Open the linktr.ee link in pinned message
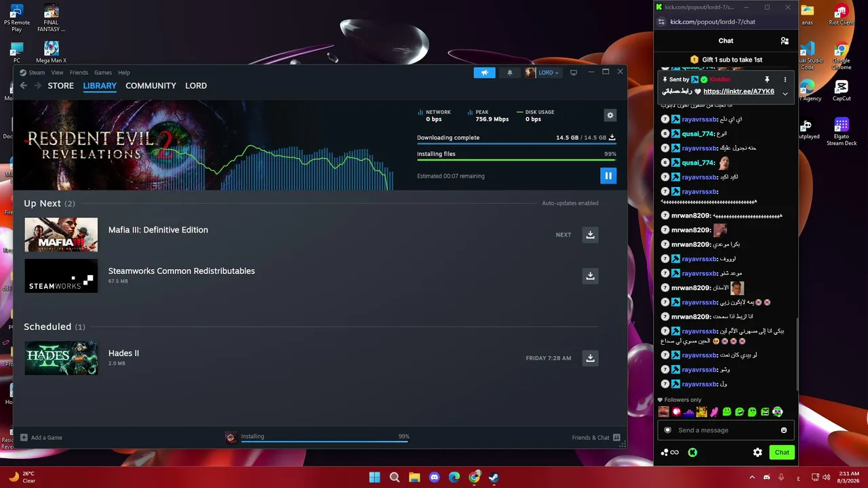This screenshot has height=488, width=868. (738, 91)
